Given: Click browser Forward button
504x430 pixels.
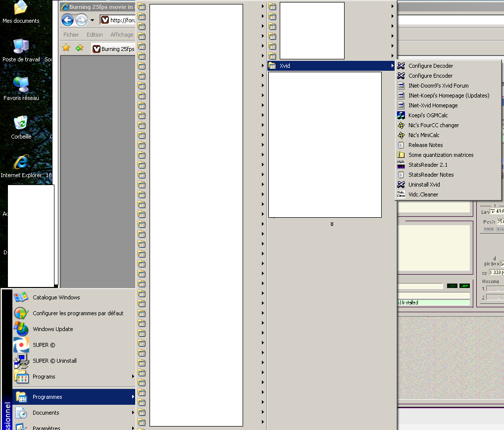Looking at the screenshot, I should coord(81,20).
